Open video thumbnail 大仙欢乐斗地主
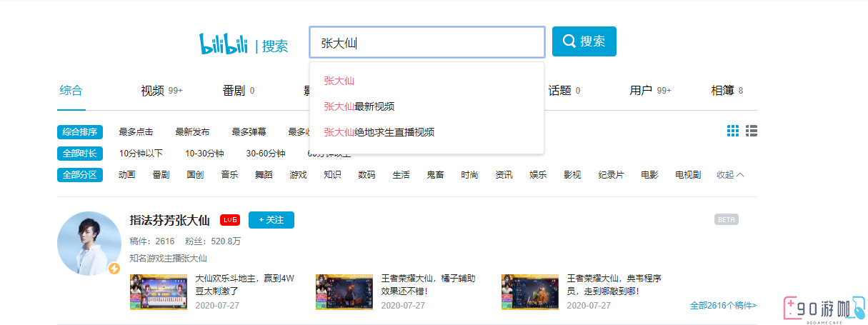The width and height of the screenshot is (868, 325). tap(159, 291)
